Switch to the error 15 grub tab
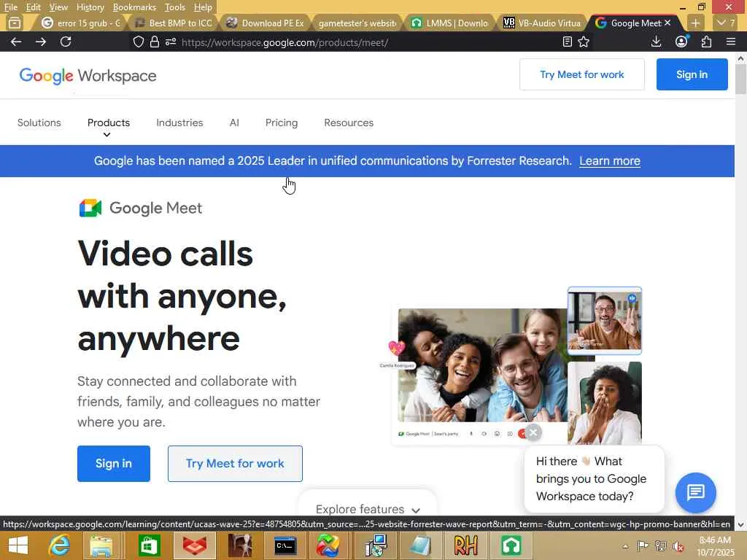747x560 pixels. coord(80,23)
